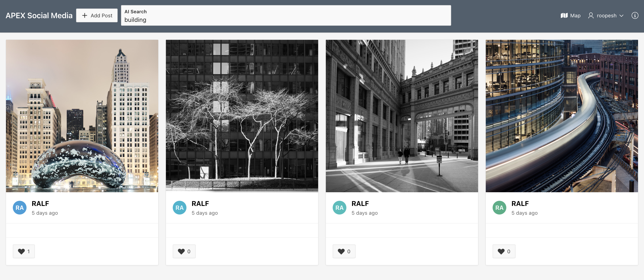The image size is (644, 280).
Task: Open the blurred elevated train photo
Action: click(x=562, y=116)
